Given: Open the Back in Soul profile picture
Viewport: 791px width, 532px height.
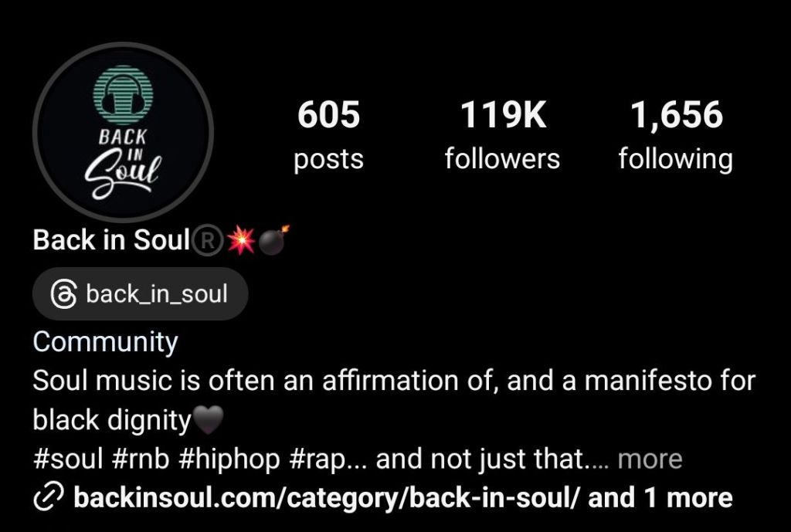Looking at the screenshot, I should (123, 132).
